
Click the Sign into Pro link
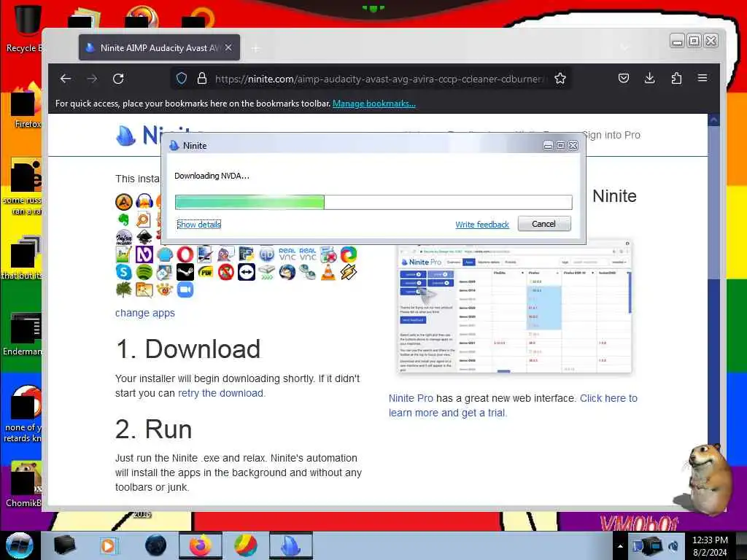click(611, 135)
